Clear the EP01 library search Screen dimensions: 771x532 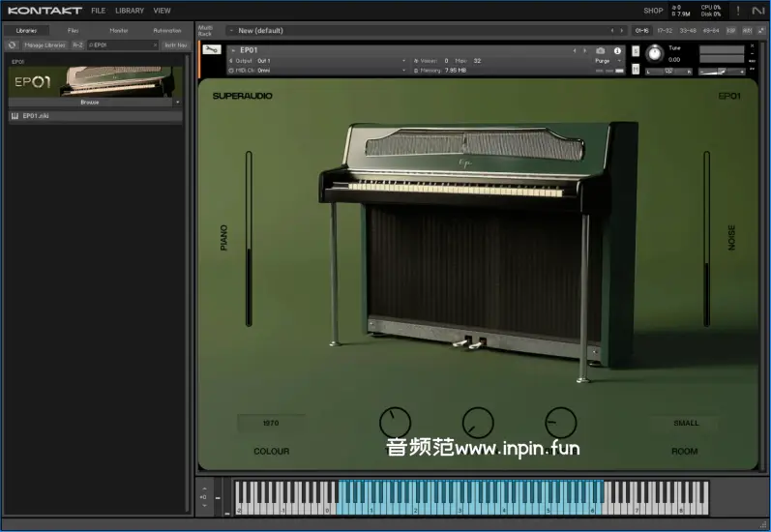point(155,44)
